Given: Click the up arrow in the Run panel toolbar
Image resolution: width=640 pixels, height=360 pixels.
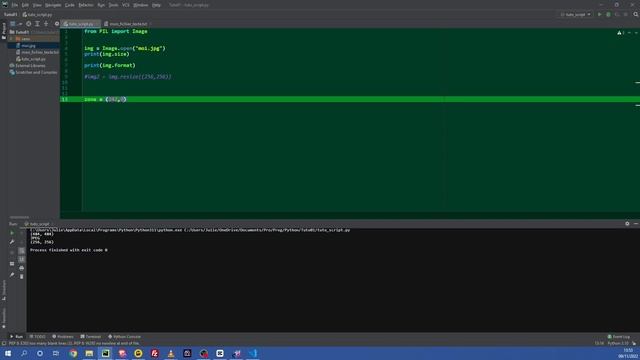Looking at the screenshot, I should pos(22,233).
